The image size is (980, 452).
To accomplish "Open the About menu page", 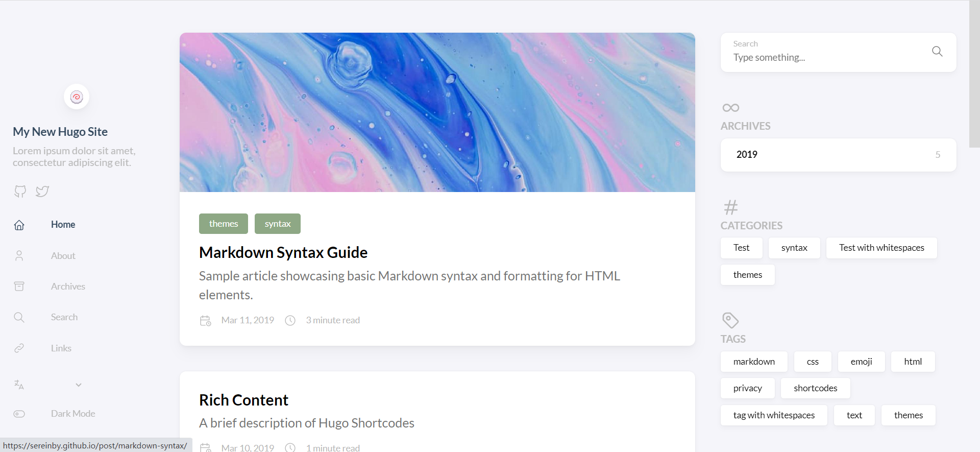I will click(x=63, y=256).
